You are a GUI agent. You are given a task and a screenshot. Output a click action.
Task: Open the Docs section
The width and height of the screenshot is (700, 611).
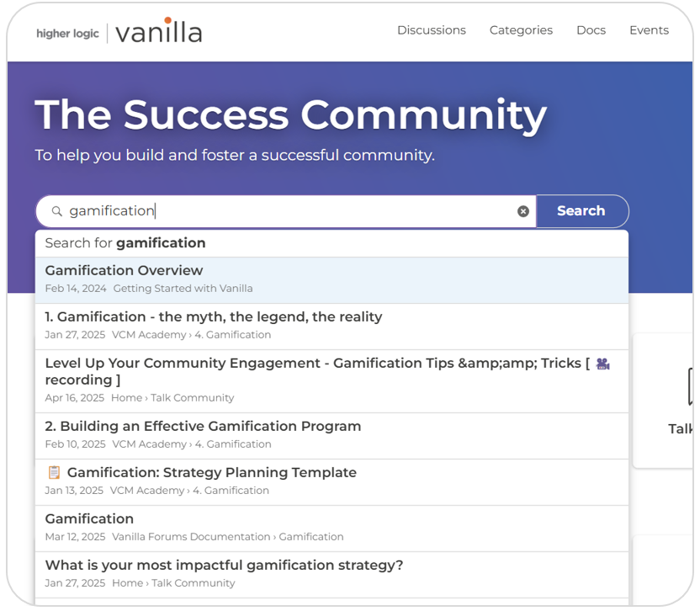591,30
